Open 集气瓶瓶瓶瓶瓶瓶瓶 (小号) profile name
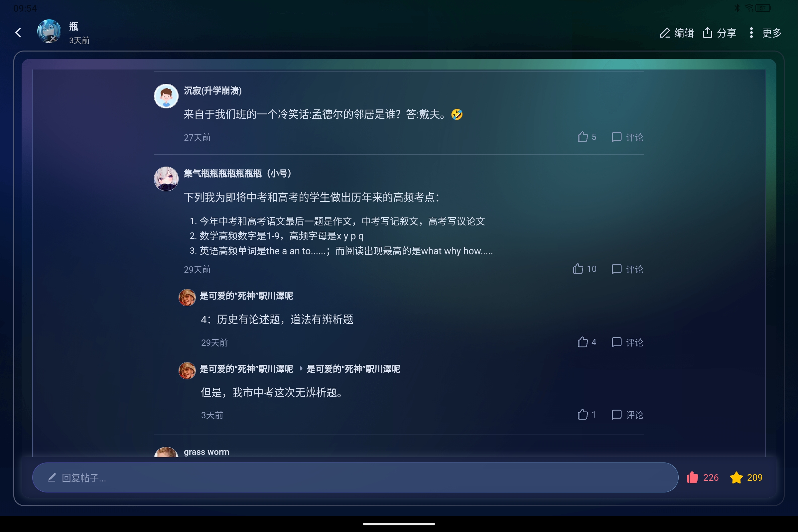Image resolution: width=798 pixels, height=532 pixels. coord(237,174)
